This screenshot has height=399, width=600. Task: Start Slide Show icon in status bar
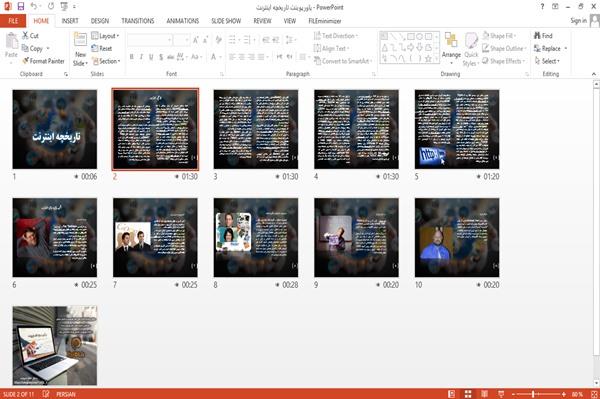(x=501, y=394)
